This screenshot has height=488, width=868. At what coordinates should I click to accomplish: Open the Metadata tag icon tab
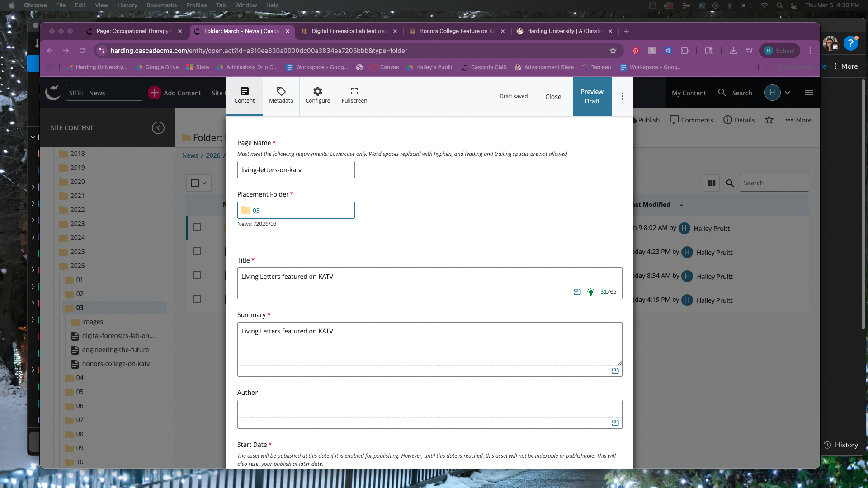pyautogui.click(x=281, y=95)
